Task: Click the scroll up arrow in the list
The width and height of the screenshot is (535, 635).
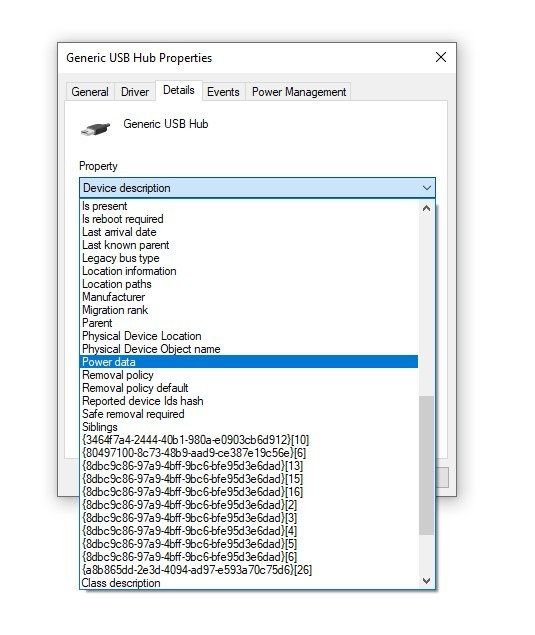Action: tap(426, 209)
